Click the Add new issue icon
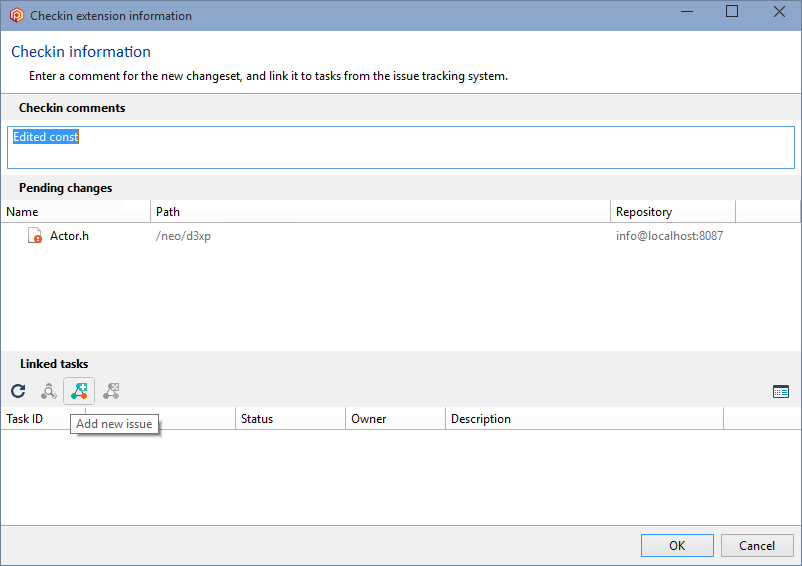 (x=79, y=391)
